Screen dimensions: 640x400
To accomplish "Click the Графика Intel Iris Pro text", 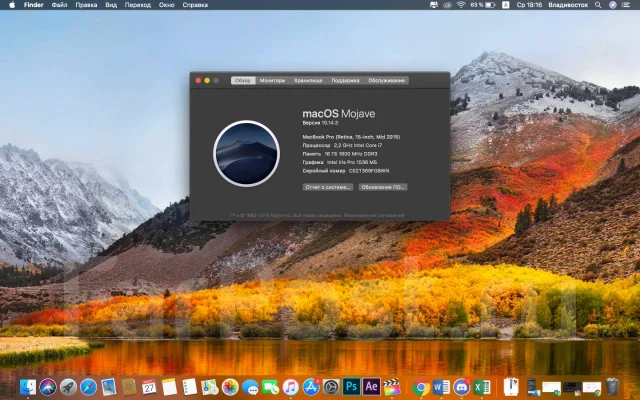I will (x=340, y=162).
